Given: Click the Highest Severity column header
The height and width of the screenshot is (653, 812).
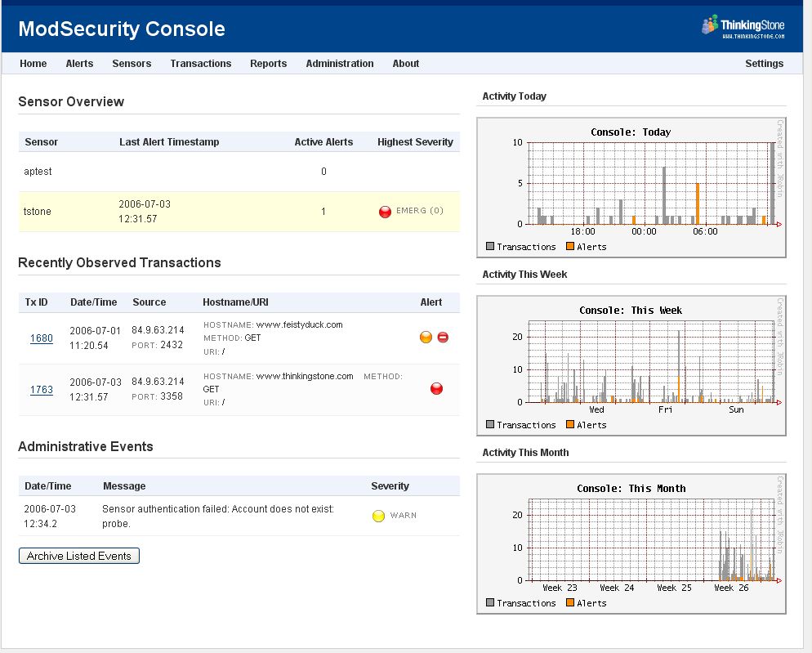Looking at the screenshot, I should point(415,142).
